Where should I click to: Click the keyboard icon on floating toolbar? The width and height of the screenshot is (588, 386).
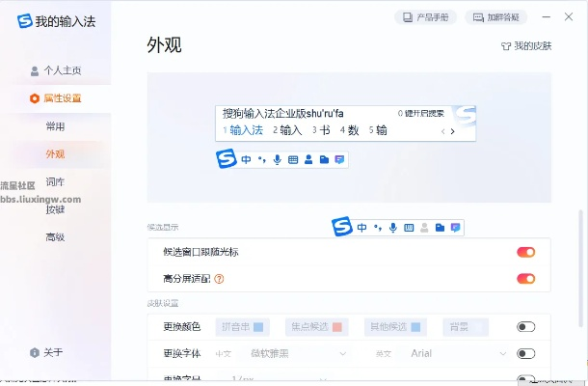click(409, 228)
